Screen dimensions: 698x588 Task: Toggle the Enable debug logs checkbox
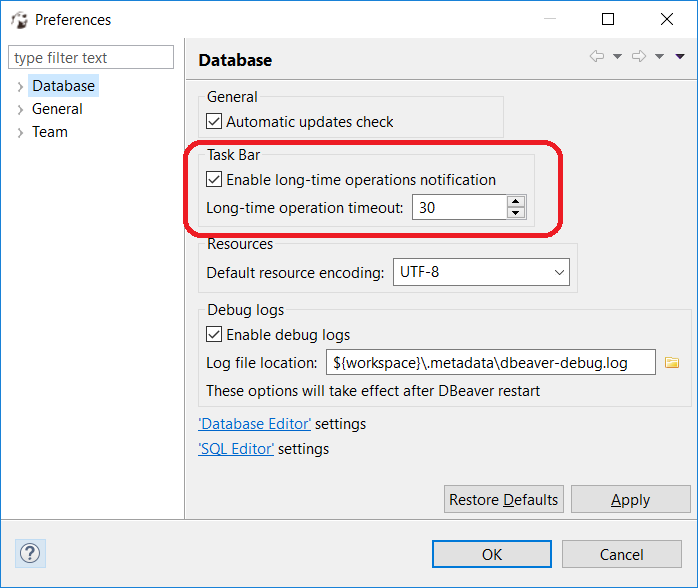pos(214,335)
